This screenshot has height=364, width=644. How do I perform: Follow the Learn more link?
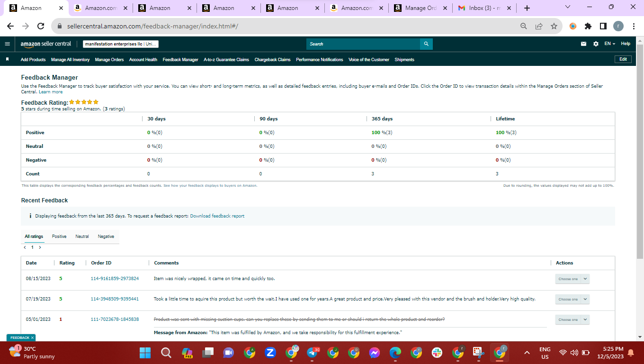pyautogui.click(x=51, y=92)
